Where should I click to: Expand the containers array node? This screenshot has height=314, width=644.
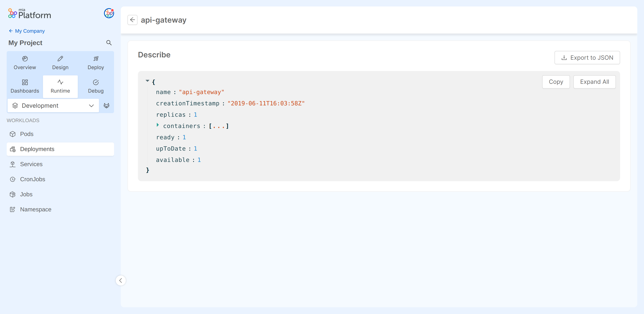point(158,125)
